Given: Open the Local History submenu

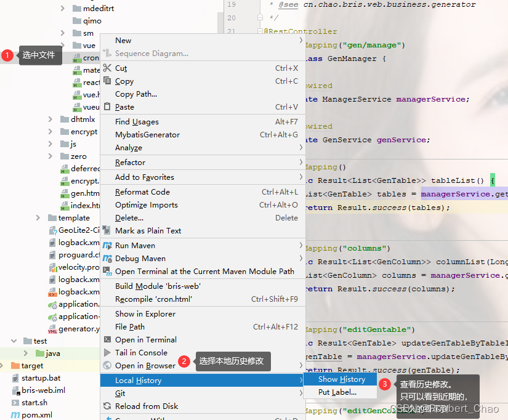Looking at the screenshot, I should (x=203, y=381).
